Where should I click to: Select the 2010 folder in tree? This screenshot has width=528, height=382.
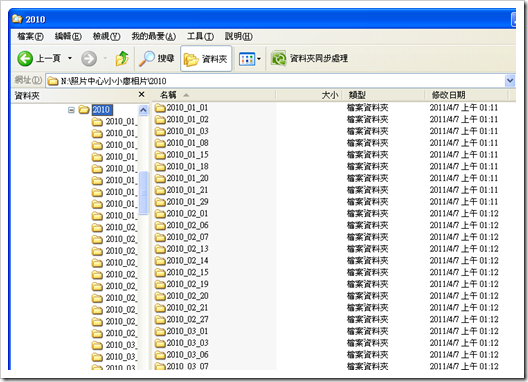tap(101, 110)
